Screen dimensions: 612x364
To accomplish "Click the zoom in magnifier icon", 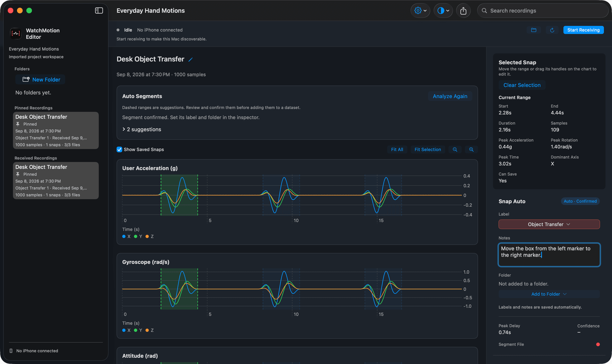I will click(x=471, y=149).
